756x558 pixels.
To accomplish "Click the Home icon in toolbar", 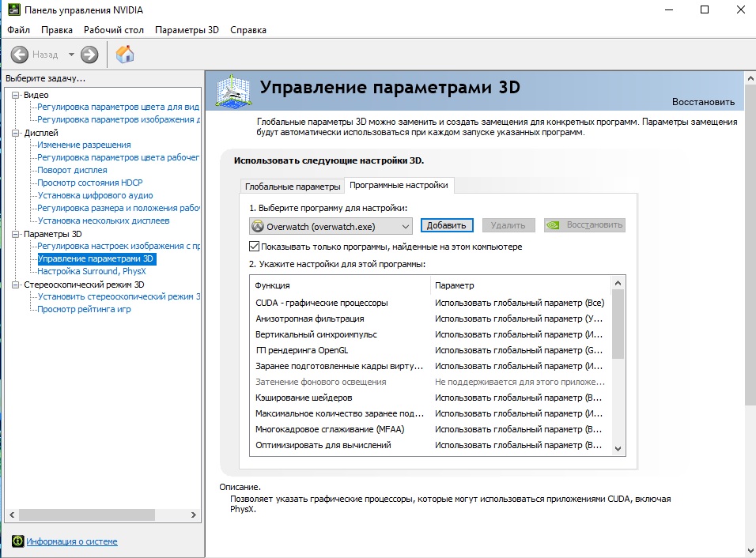I will [x=125, y=55].
